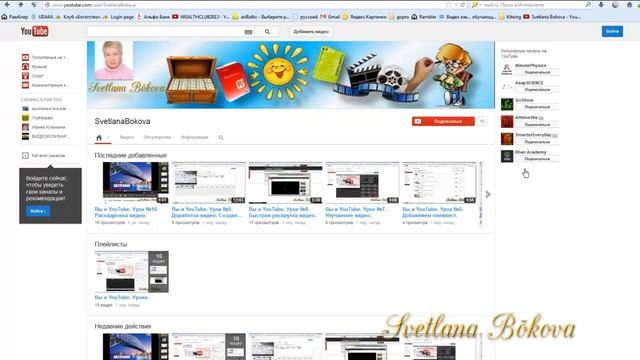Click the browser address bar URL
Image resolution: width=640 pixels, height=360 pixels.
(x=94, y=5)
